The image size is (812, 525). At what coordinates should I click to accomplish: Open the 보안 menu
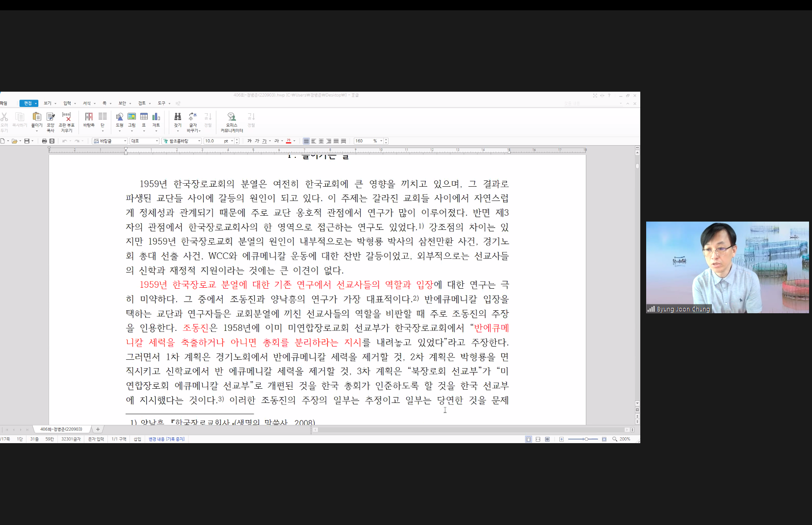point(122,103)
